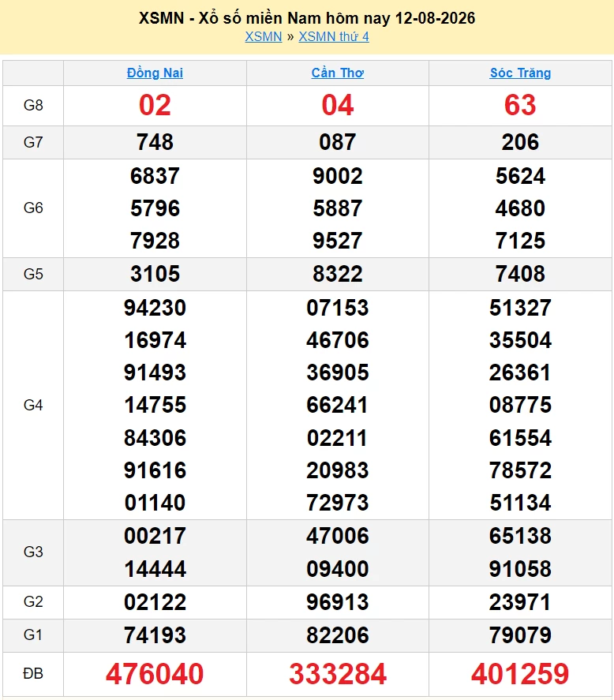The height and width of the screenshot is (700, 614).
Task: Select the ĐB row label
Action: point(33,674)
